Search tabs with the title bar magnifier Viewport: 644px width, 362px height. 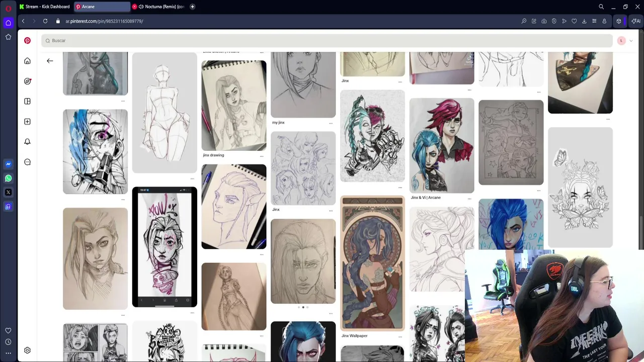601,7
